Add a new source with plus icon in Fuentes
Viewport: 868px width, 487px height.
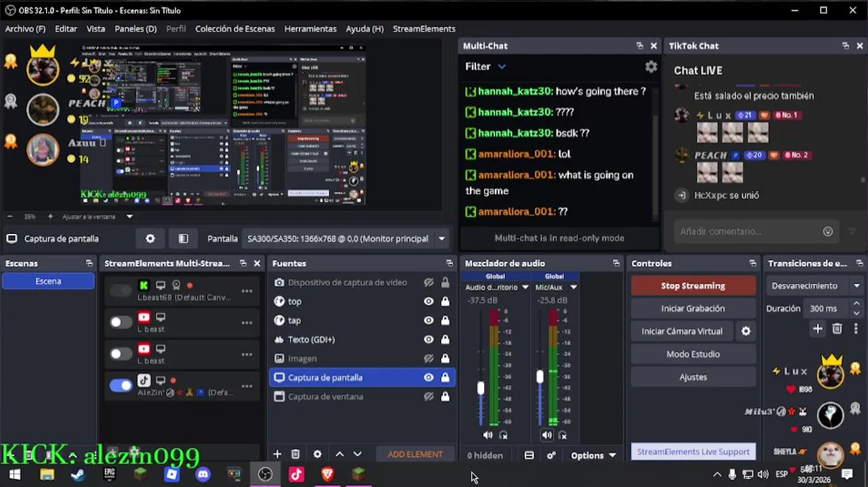coord(277,455)
